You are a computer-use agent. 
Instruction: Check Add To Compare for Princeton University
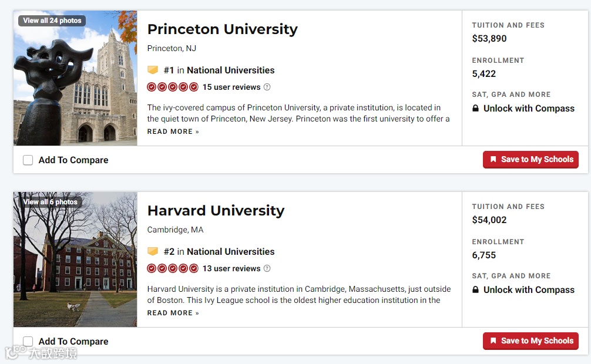click(28, 160)
